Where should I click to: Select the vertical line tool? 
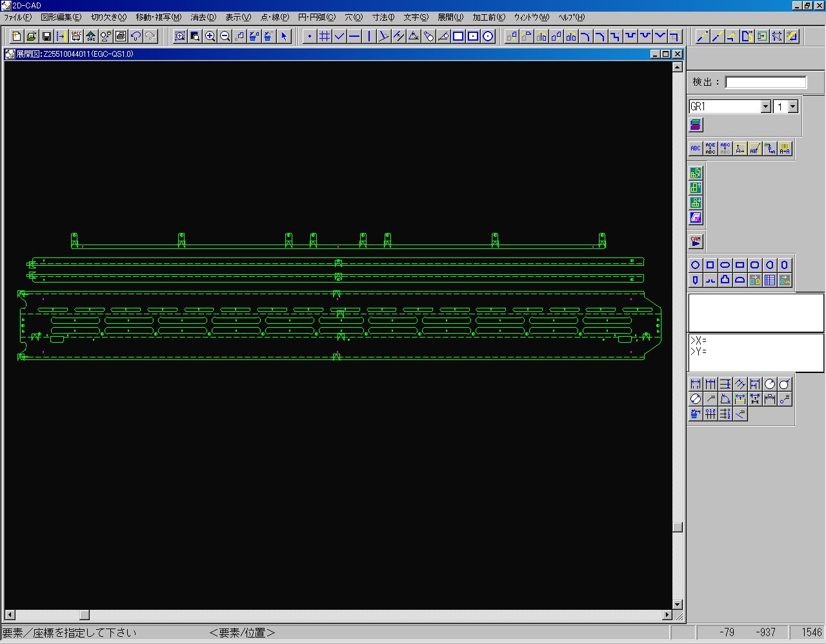point(369,36)
